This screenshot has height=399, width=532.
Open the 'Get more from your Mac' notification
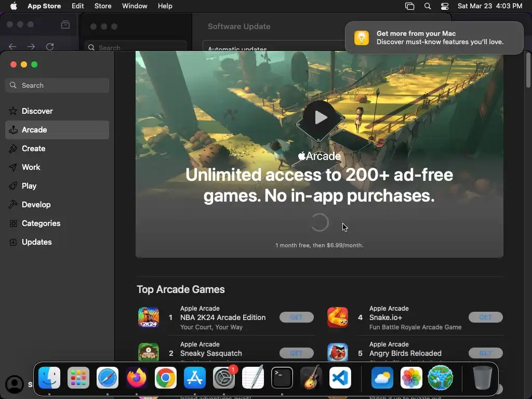click(434, 37)
